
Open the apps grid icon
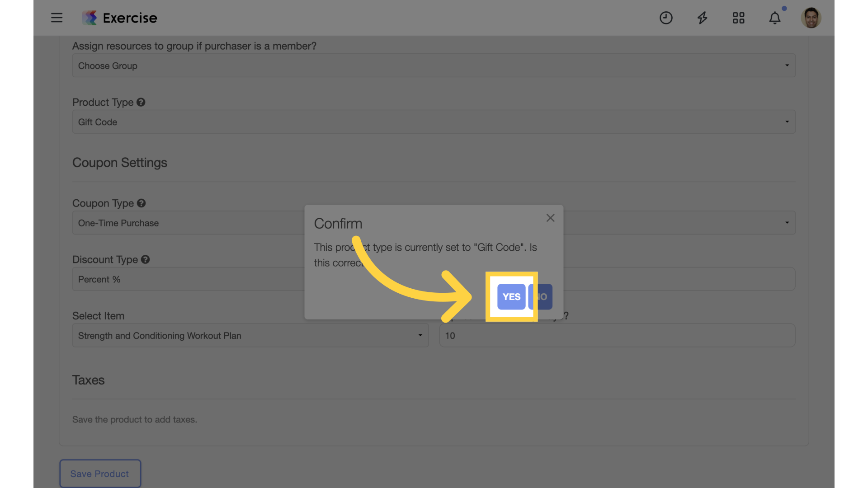click(x=738, y=17)
